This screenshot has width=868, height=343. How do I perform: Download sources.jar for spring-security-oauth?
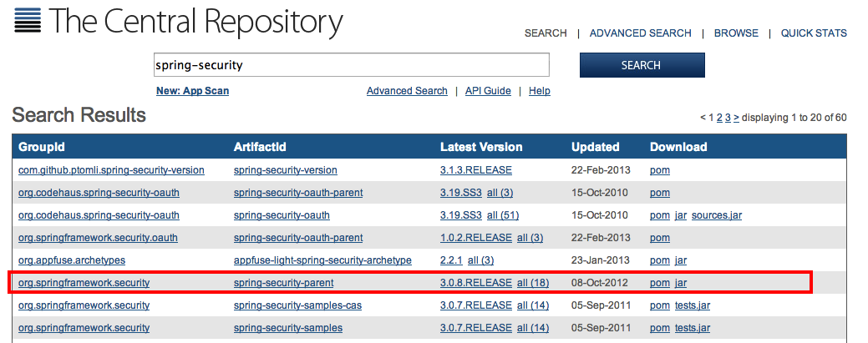coord(716,215)
